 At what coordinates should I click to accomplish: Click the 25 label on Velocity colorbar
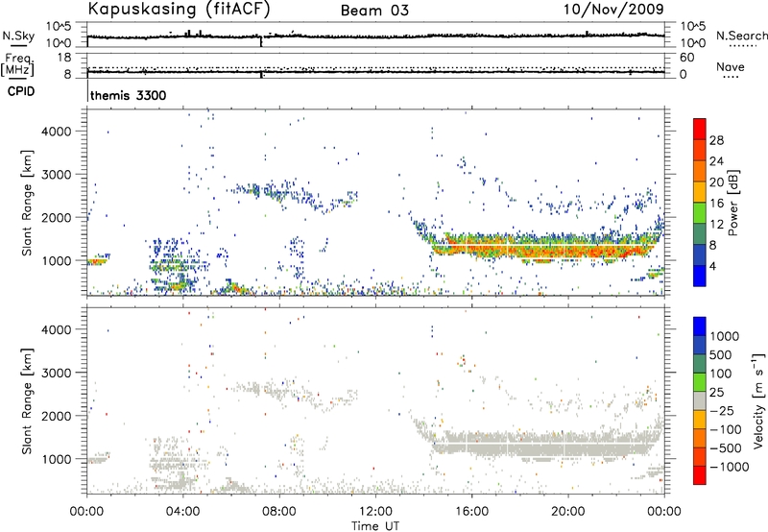coord(717,393)
